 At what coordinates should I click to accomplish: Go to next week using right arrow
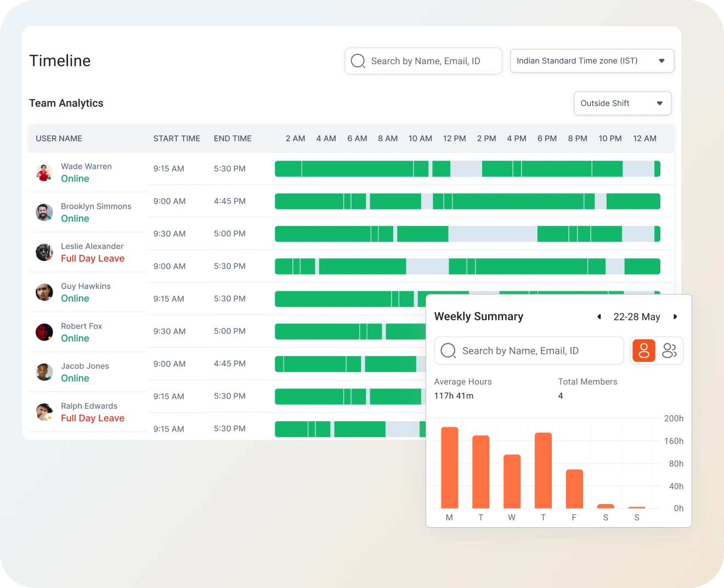tap(675, 316)
